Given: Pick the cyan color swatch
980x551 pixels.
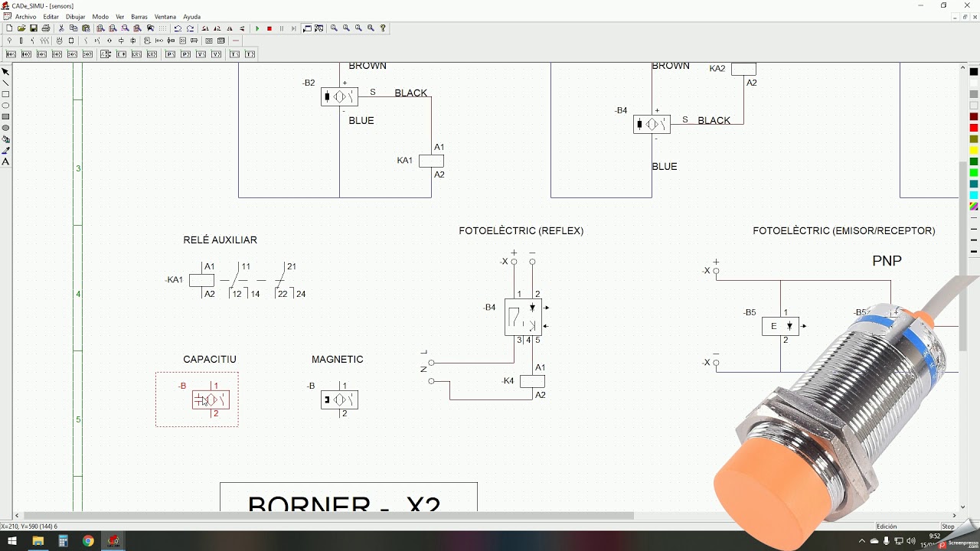Looking at the screenshot, I should point(974,195).
